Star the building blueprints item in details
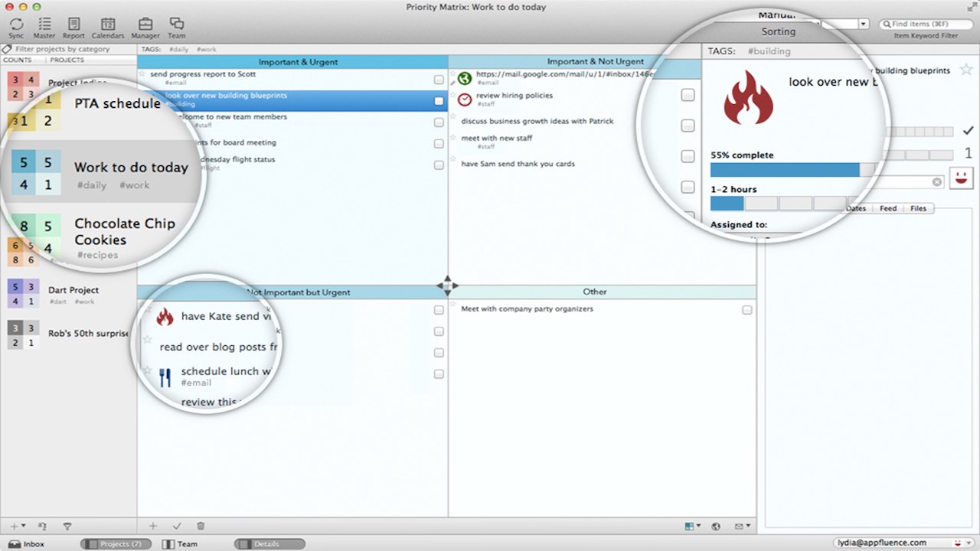This screenshot has height=551, width=980. 965,70
